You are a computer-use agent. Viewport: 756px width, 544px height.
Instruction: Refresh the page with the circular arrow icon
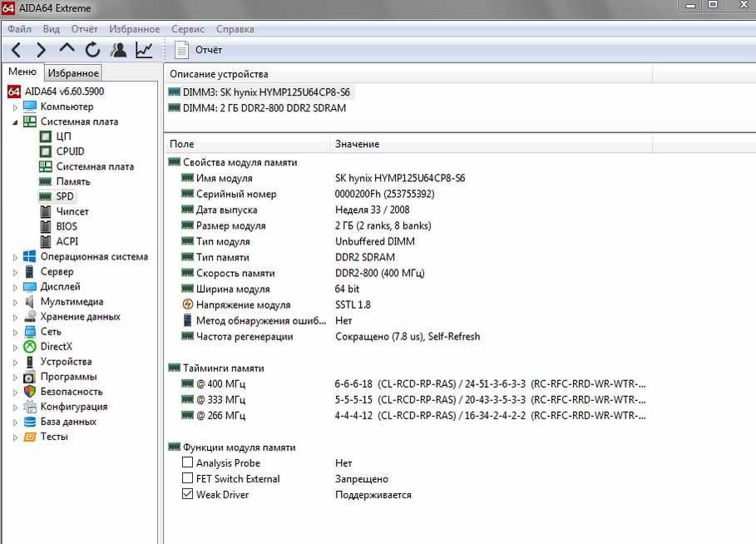point(92,49)
